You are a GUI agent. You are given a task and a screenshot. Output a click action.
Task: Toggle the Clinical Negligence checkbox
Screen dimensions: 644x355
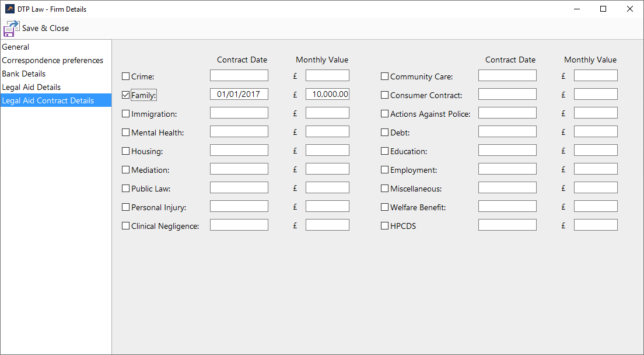pos(125,226)
